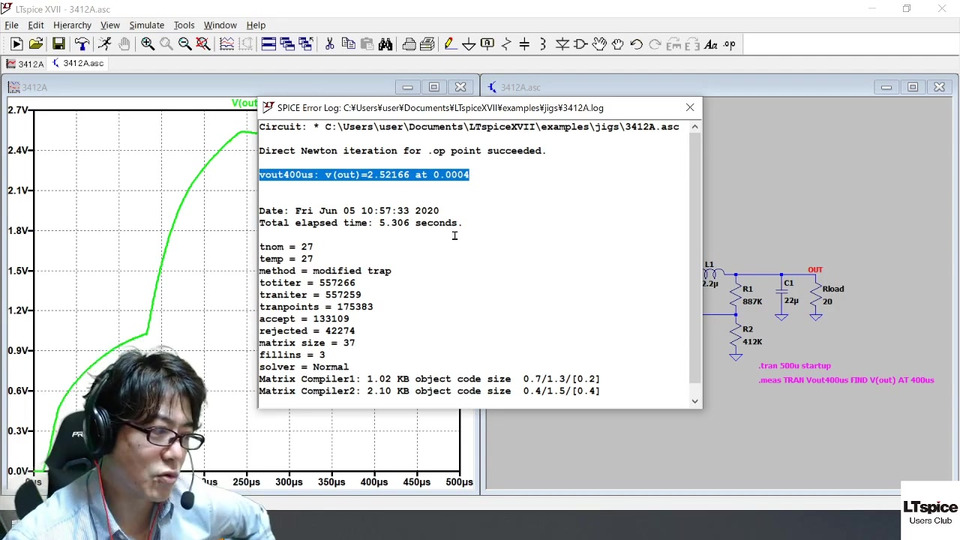The height and width of the screenshot is (540, 960).
Task: Click the V(out) trace label in plot
Action: tap(244, 103)
